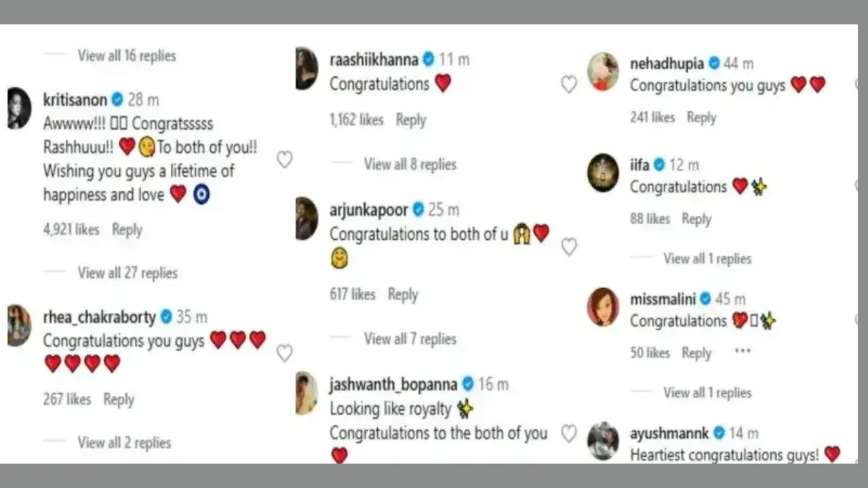This screenshot has height=488, width=868.
Task: View all 1 replies under missmalini's comment
Action: (708, 392)
